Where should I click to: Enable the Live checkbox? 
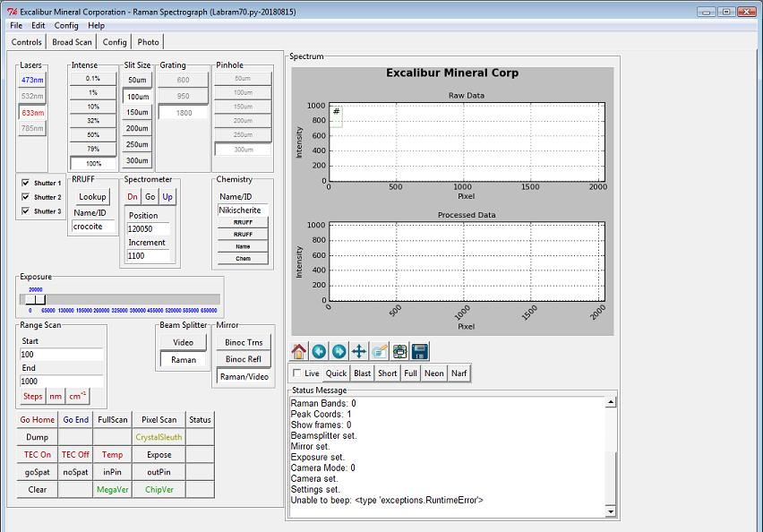pyautogui.click(x=296, y=373)
